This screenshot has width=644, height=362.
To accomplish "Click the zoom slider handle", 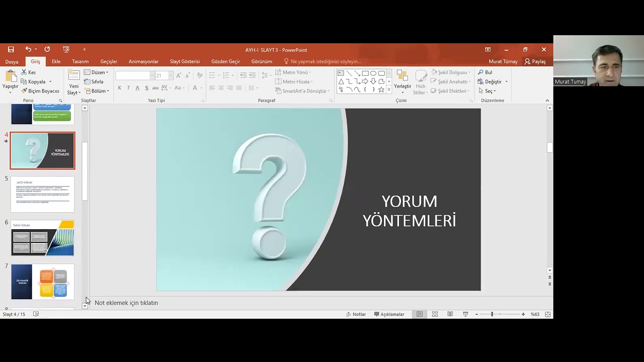I will click(x=492, y=314).
